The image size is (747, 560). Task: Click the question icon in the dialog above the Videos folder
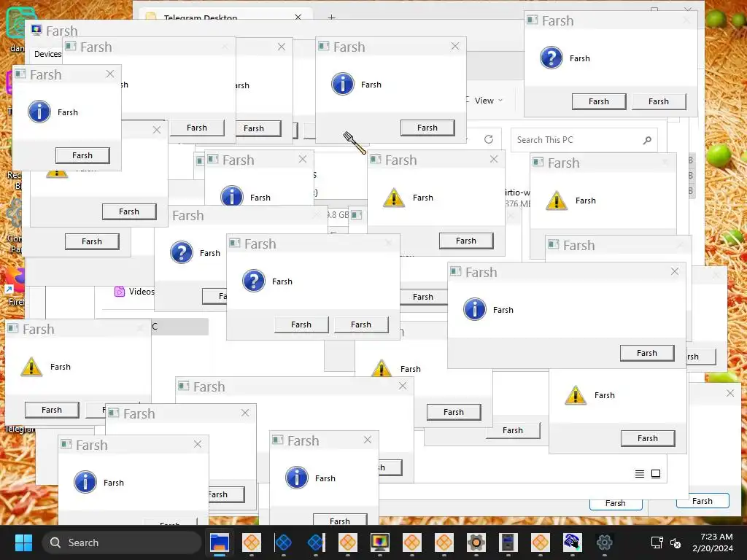coord(182,252)
